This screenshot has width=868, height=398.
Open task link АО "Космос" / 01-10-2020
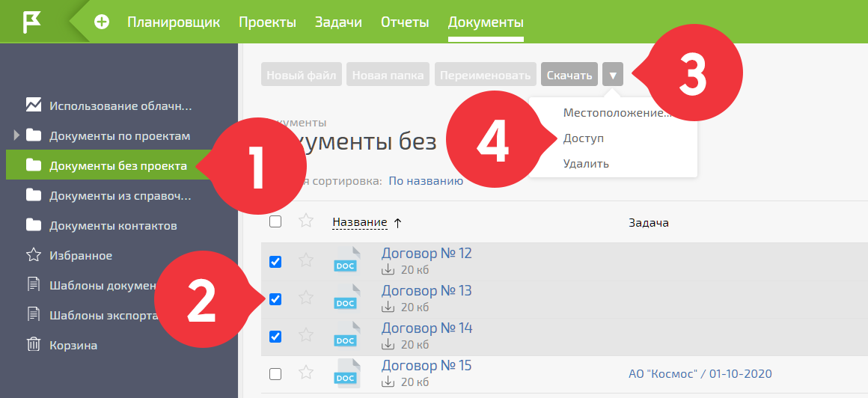click(700, 373)
